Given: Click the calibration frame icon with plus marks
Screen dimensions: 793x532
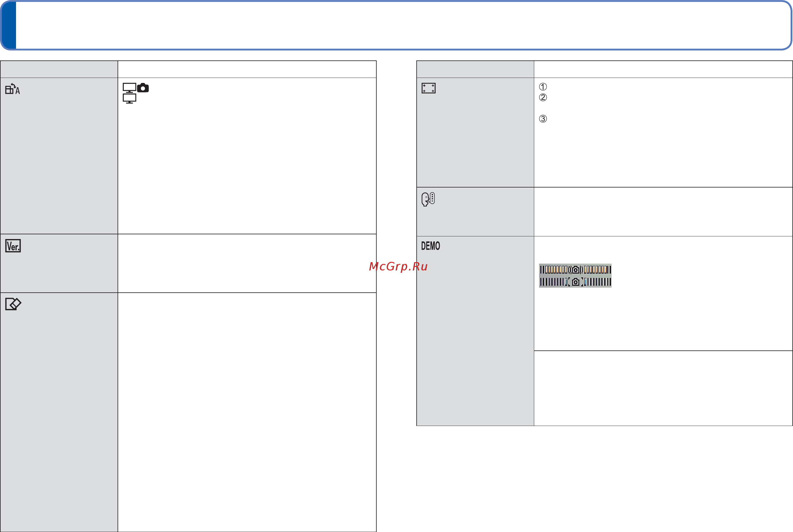Looking at the screenshot, I should click(428, 88).
